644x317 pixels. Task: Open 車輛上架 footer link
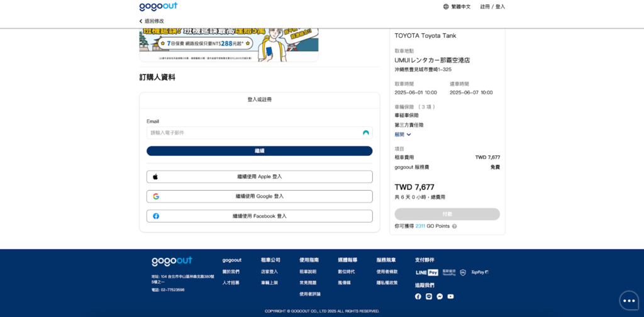coord(269,283)
